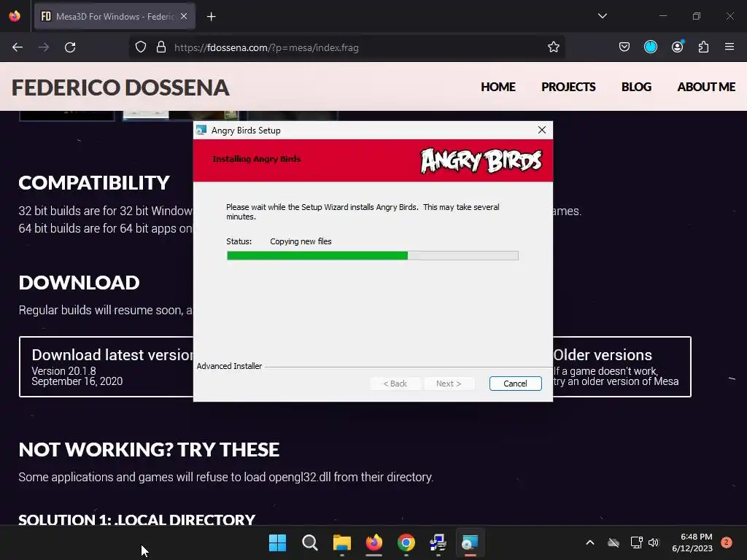Click the Angry Birds logo banner

[481, 160]
